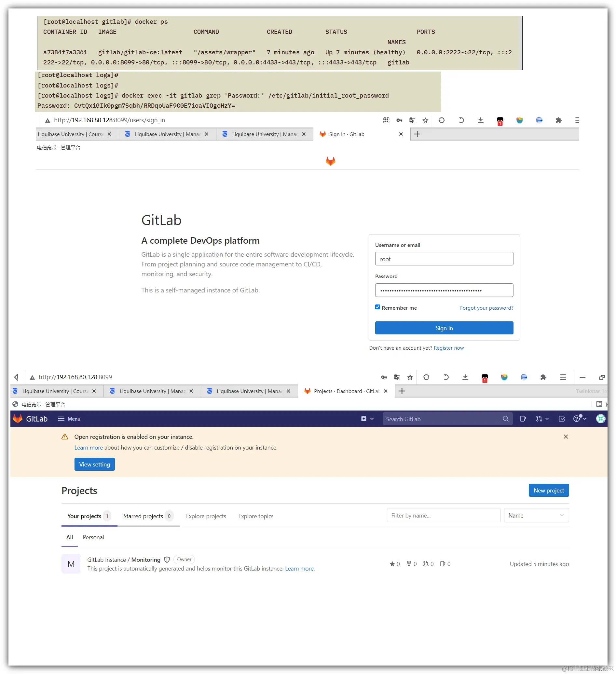Click the magnifier icon in Search GitLab box
This screenshot has width=616, height=674.
pos(505,419)
